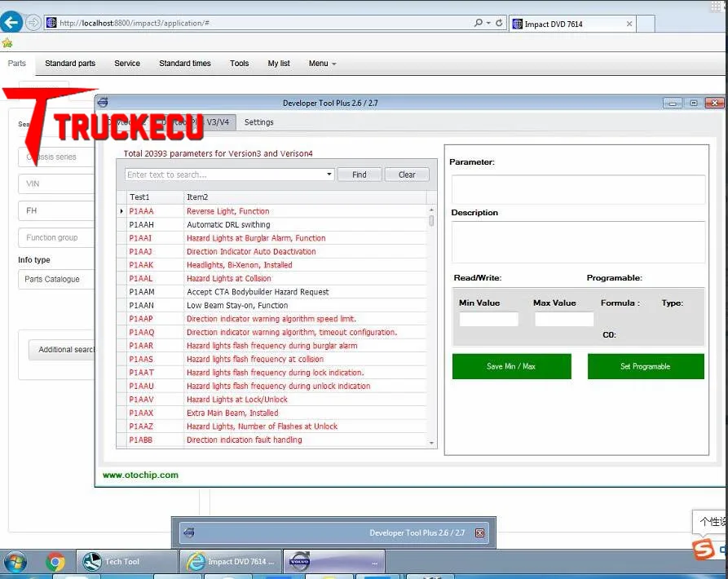Open the www.otochip.com link
The image size is (728, 579).
pos(140,475)
